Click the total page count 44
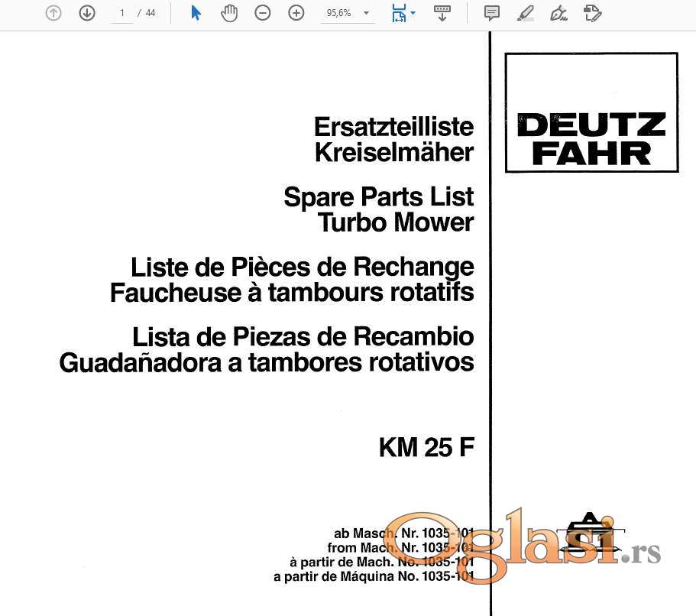The image size is (696, 616). (151, 13)
